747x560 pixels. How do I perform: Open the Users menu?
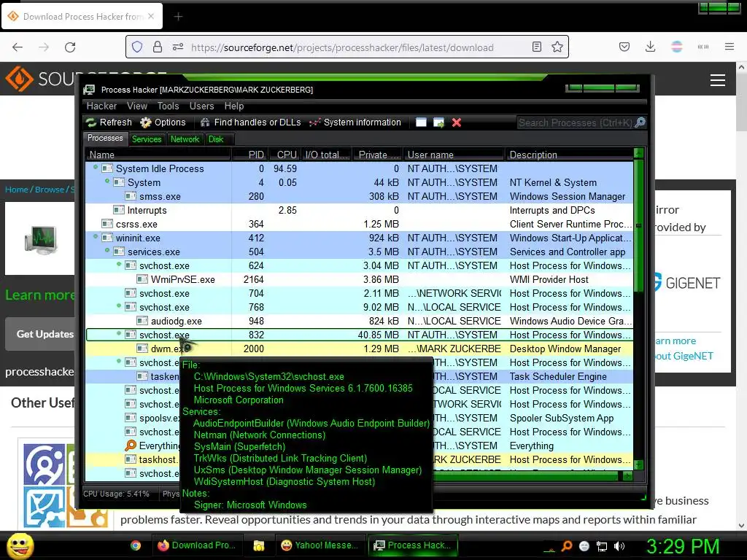[201, 106]
